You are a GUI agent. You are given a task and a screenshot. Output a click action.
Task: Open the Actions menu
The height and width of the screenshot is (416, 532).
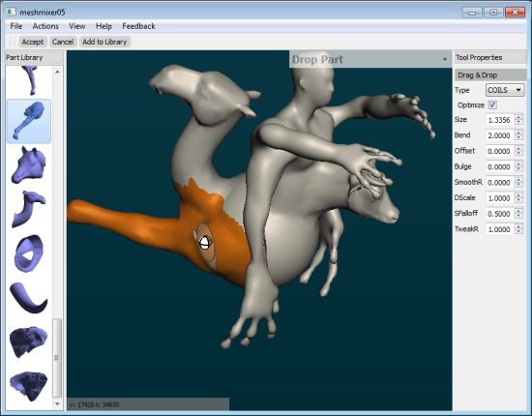[x=45, y=26]
